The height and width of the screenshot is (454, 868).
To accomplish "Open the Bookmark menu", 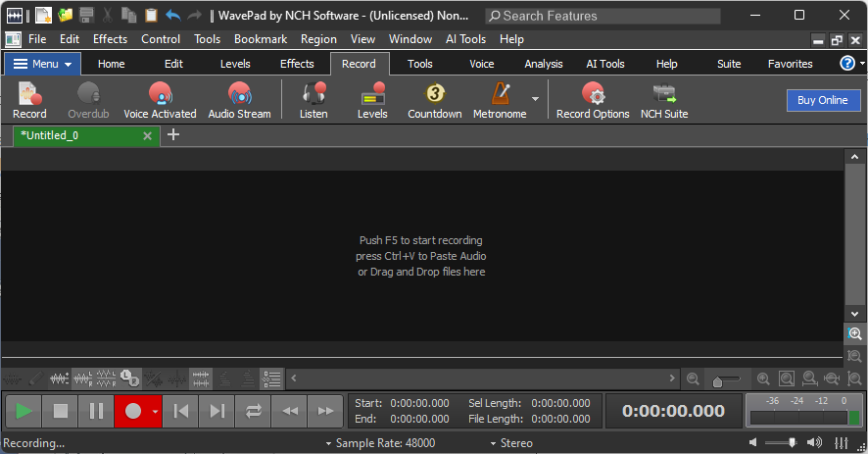I will [x=261, y=39].
